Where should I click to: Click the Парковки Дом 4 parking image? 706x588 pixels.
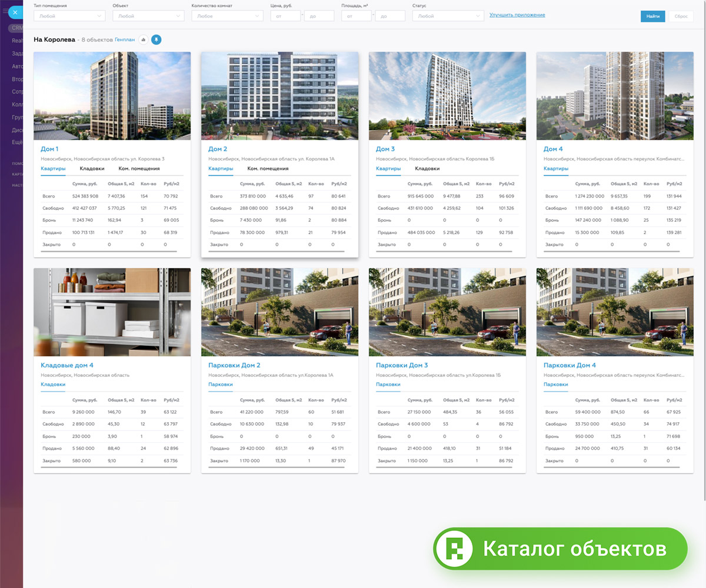pos(615,312)
